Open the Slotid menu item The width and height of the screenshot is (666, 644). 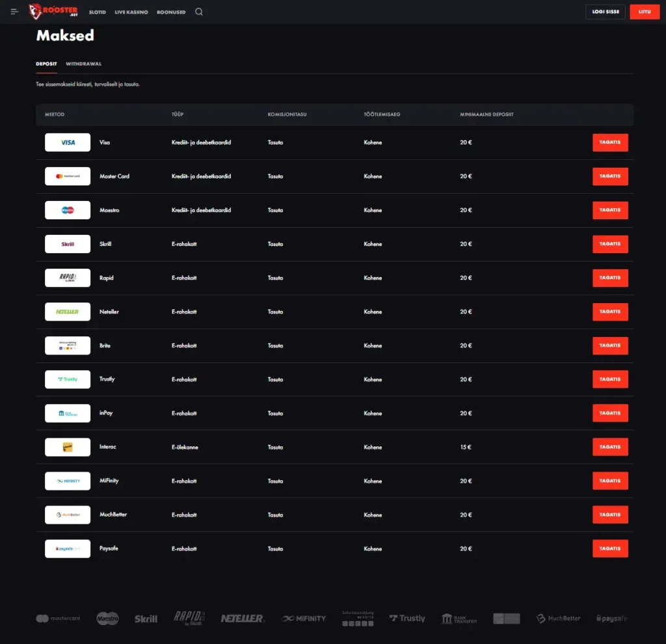click(98, 12)
